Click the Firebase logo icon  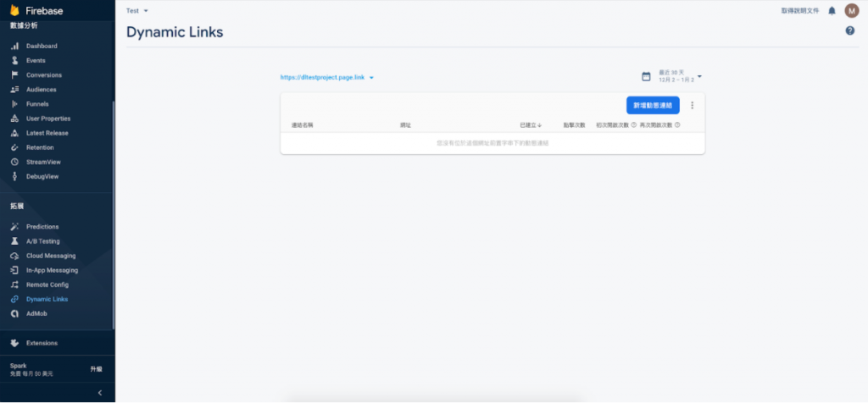pos(14,10)
